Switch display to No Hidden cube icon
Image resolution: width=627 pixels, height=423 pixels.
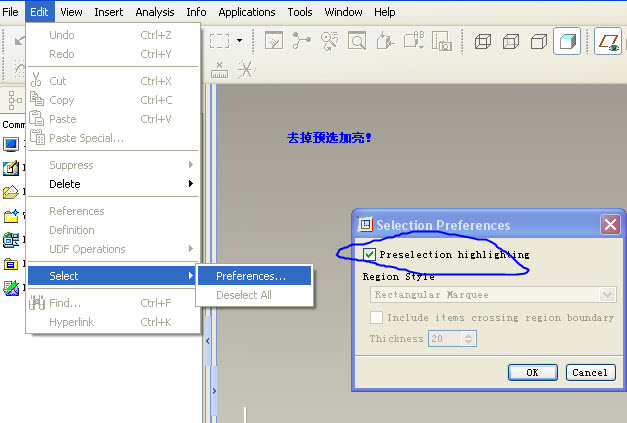tap(539, 41)
